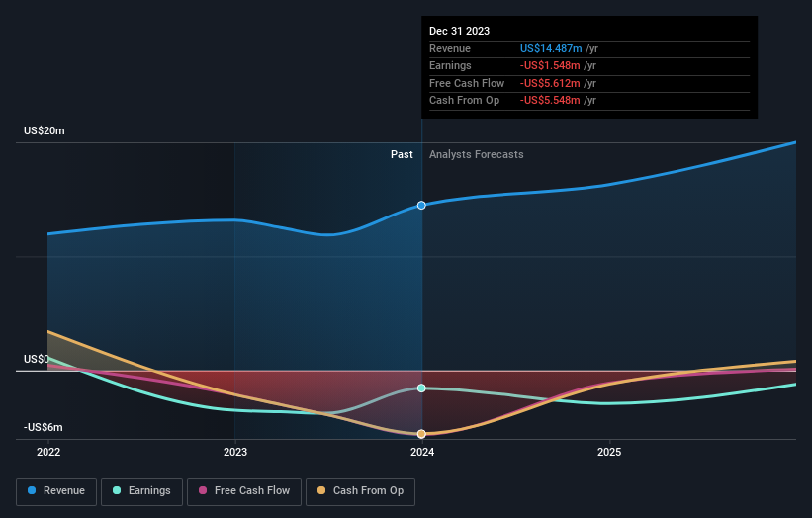Toggle the Revenue legend series
This screenshot has height=518, width=812.
[x=56, y=491]
